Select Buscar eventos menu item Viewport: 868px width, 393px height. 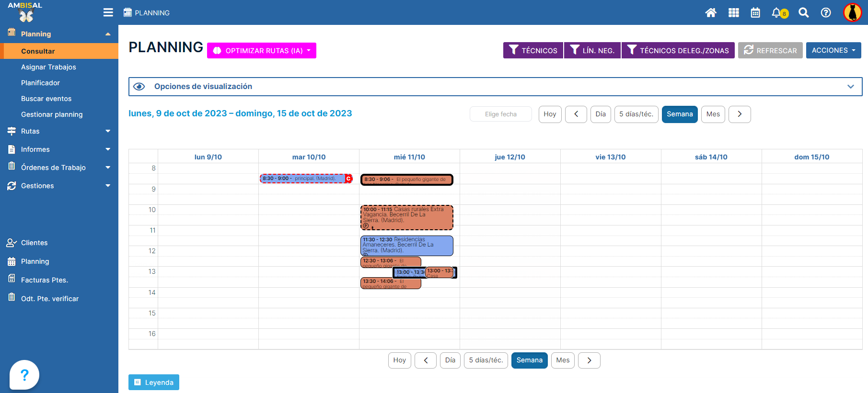(x=46, y=99)
